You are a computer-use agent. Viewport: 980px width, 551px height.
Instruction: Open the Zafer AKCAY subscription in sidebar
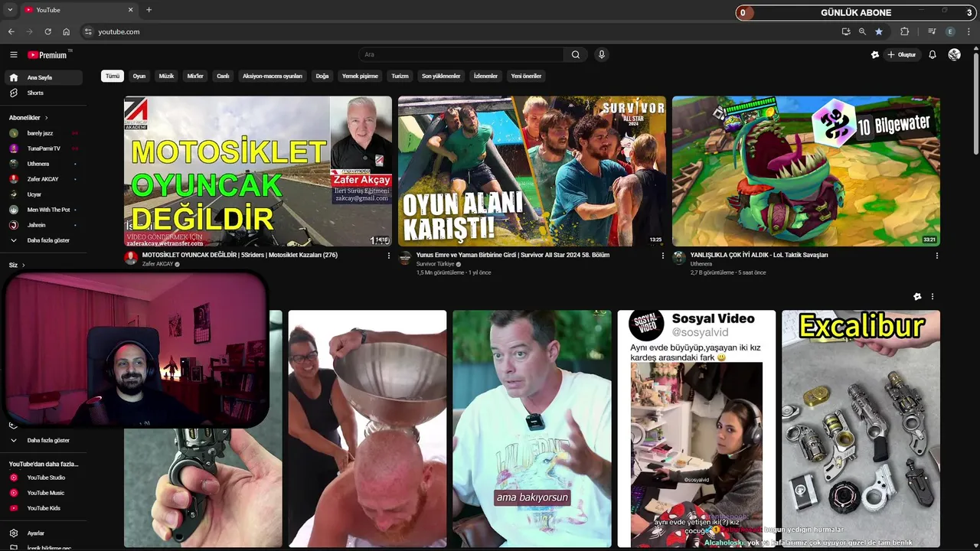point(43,179)
